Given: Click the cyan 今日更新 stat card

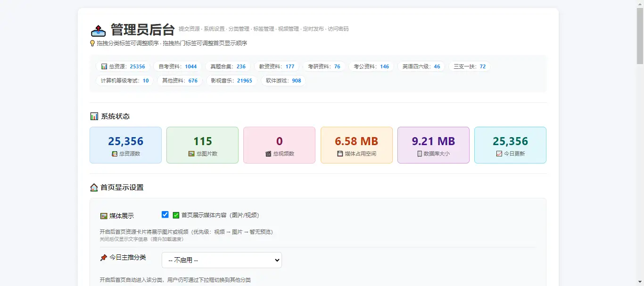Looking at the screenshot, I should 510,145.
